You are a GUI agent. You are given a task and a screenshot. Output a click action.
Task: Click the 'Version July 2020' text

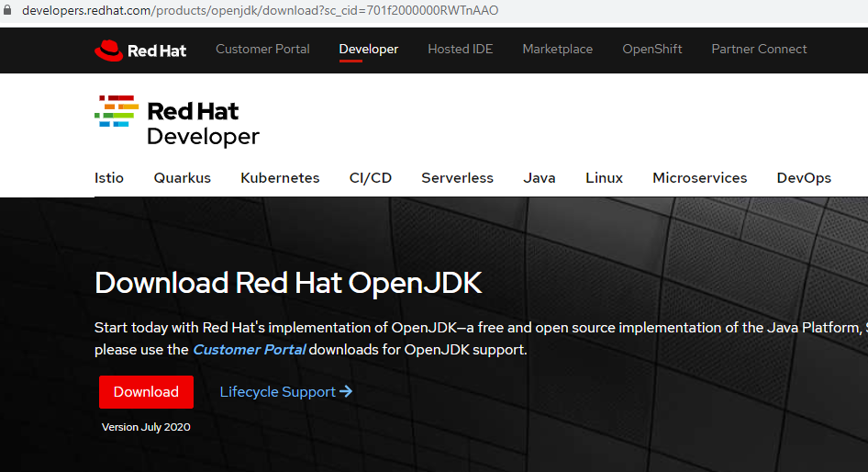click(x=146, y=427)
